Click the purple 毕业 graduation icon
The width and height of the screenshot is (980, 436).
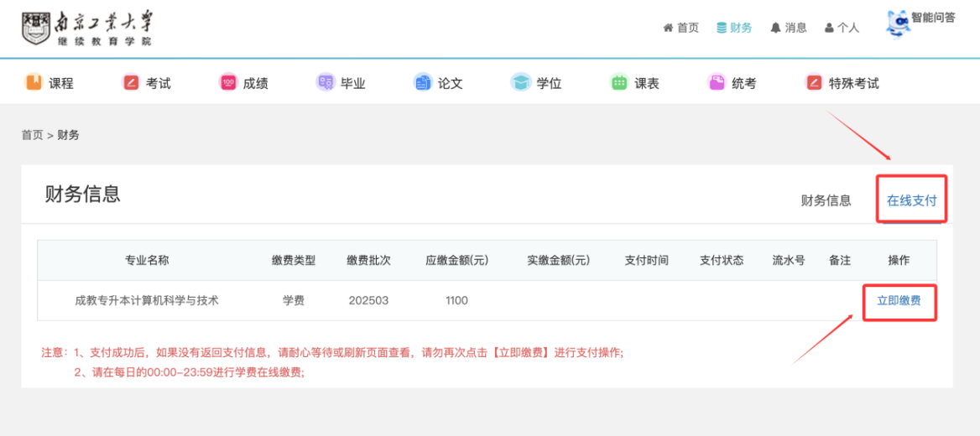tap(325, 82)
